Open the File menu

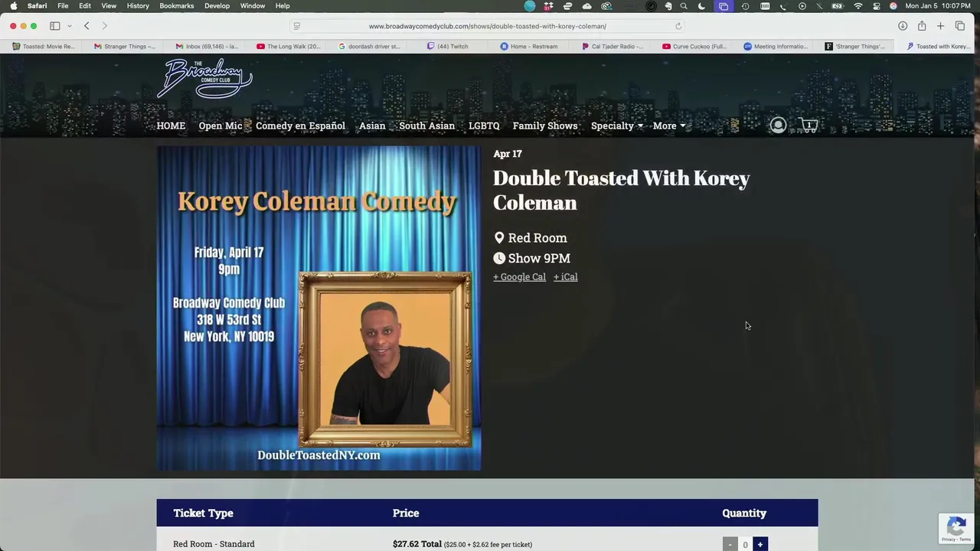[x=63, y=6]
